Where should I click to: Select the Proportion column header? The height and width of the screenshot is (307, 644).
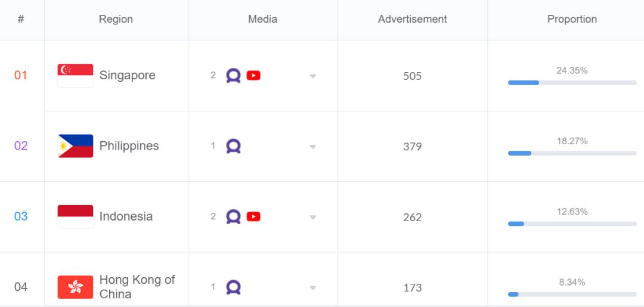coord(572,19)
